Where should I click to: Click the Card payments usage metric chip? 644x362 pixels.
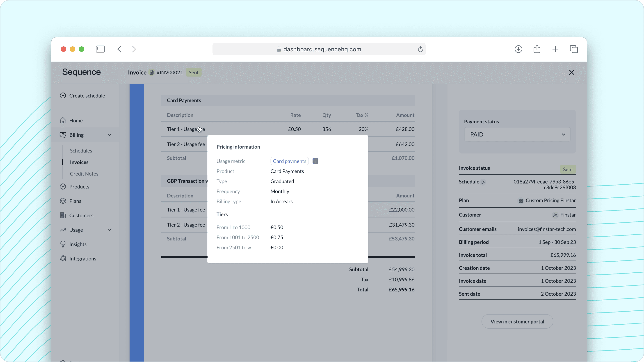click(289, 161)
